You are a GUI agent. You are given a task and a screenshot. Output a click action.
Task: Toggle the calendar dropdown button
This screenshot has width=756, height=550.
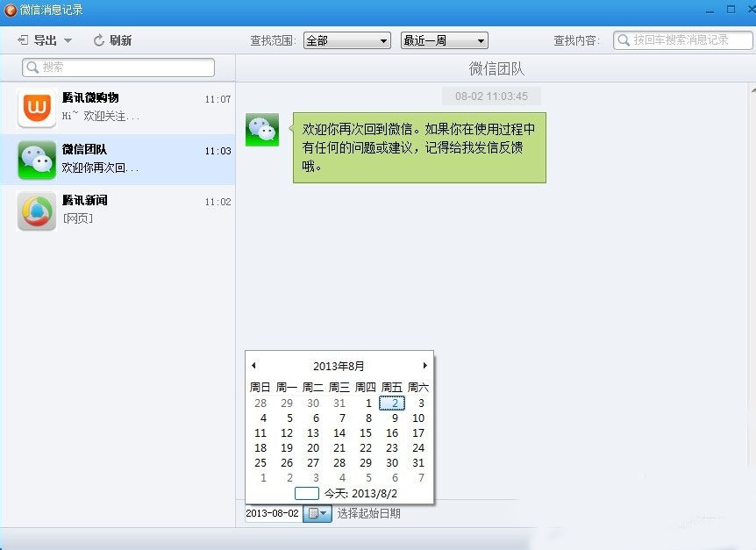[x=317, y=513]
